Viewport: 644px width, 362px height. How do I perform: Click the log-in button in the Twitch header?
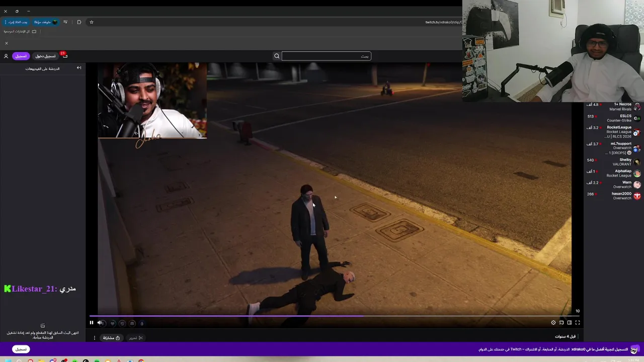pyautogui.click(x=45, y=56)
